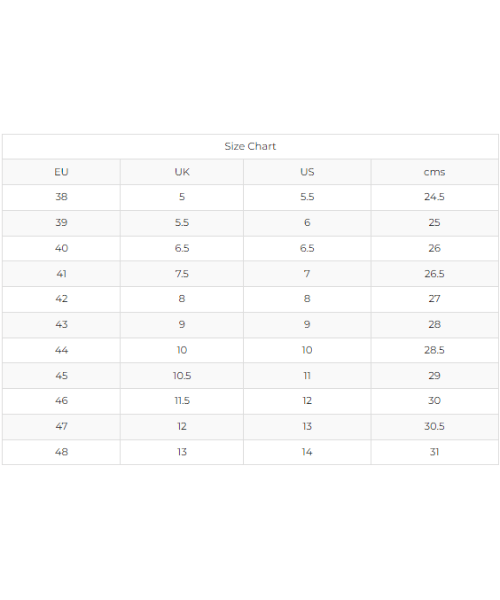
Task: Click the UK 7.5 cell
Action: (x=182, y=274)
